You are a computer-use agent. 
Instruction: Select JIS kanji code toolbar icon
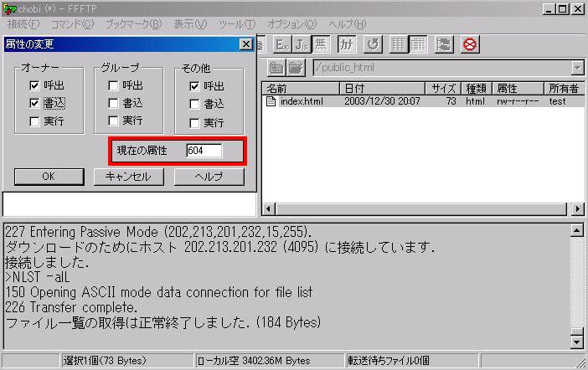(300, 44)
